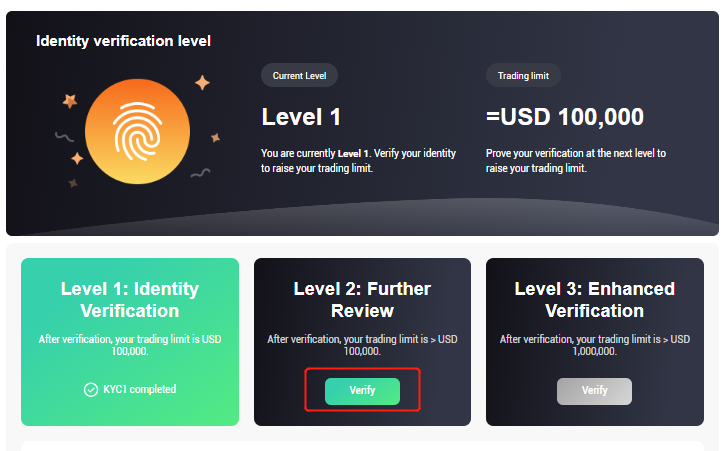
Task: Click the orange star left of the fingerprint circle
Action: pyautogui.click(x=70, y=100)
